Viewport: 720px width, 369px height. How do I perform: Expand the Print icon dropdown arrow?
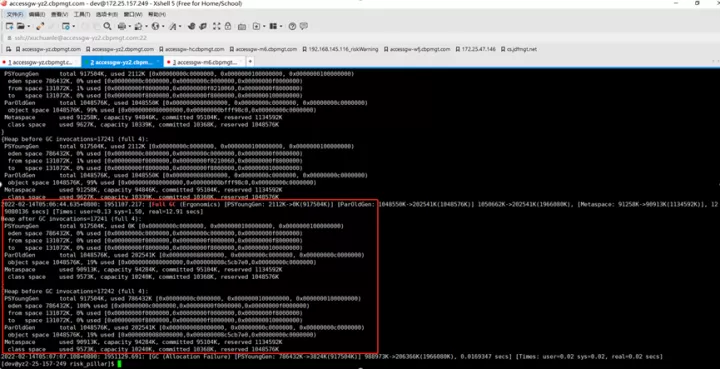pos(129,27)
